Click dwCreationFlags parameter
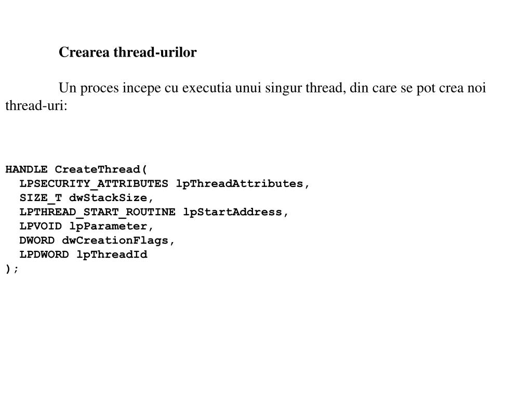 click(x=115, y=241)
